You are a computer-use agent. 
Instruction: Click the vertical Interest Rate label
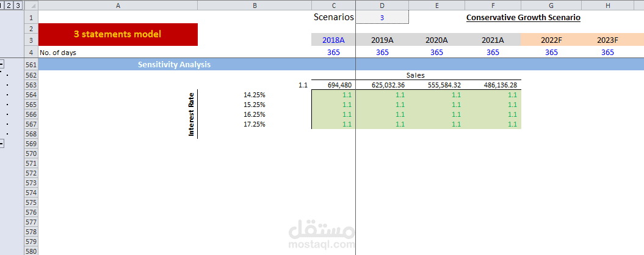(x=192, y=115)
